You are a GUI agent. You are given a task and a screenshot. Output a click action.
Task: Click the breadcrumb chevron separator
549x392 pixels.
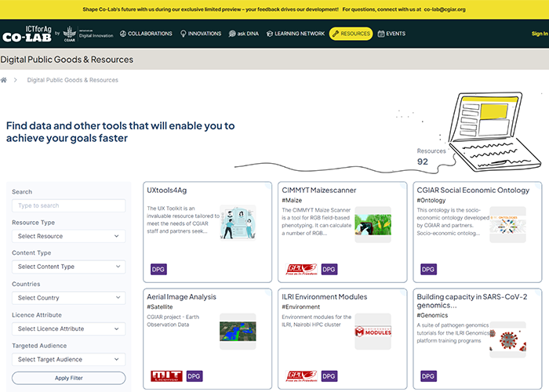click(16, 80)
